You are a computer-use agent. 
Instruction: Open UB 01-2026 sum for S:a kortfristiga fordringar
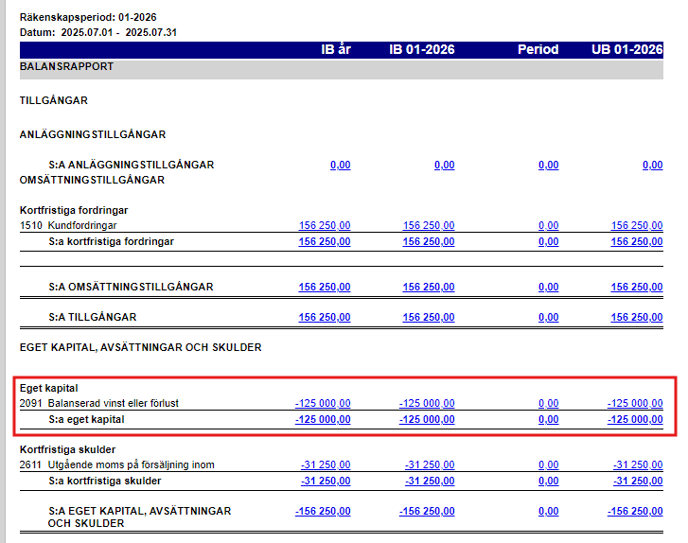pyautogui.click(x=637, y=242)
